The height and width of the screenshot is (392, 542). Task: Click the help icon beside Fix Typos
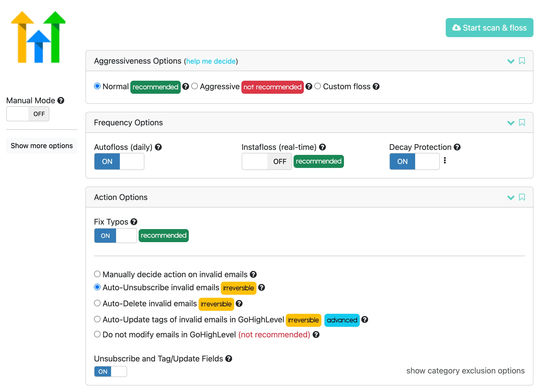pos(134,222)
